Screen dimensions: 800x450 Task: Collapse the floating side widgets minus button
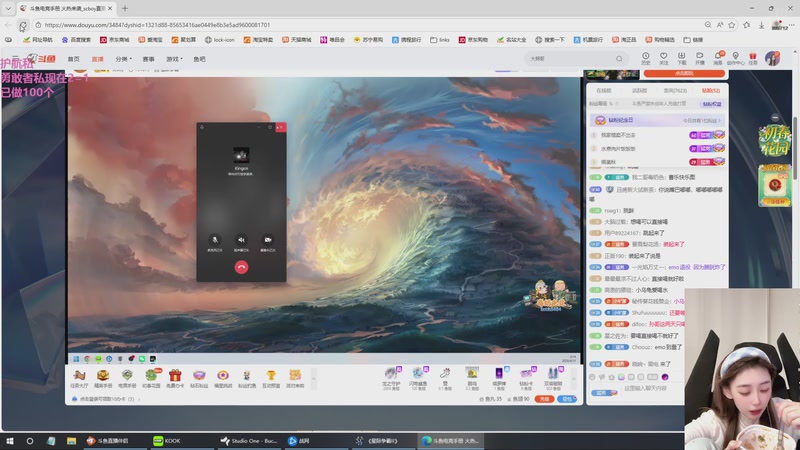[x=775, y=117]
